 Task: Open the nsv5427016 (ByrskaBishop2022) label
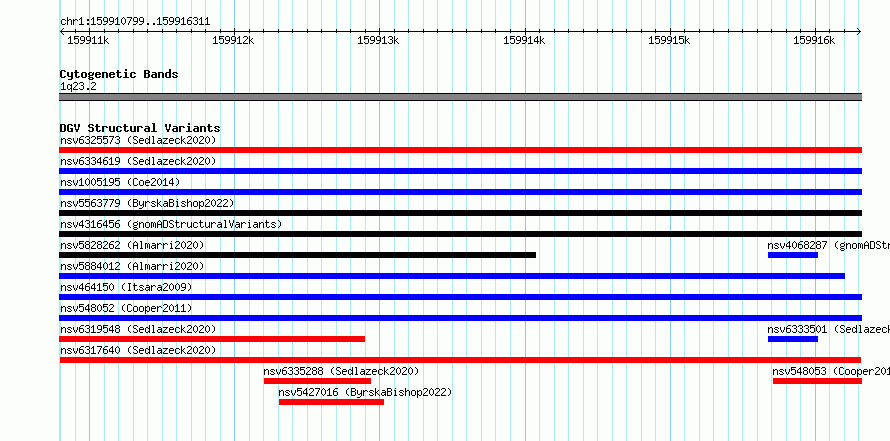point(365,392)
